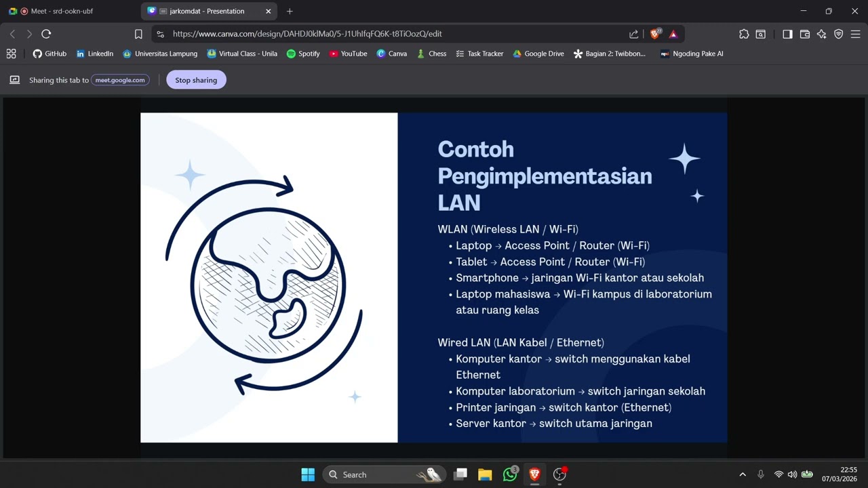Open Task View on the taskbar
The width and height of the screenshot is (868, 488).
(460, 474)
